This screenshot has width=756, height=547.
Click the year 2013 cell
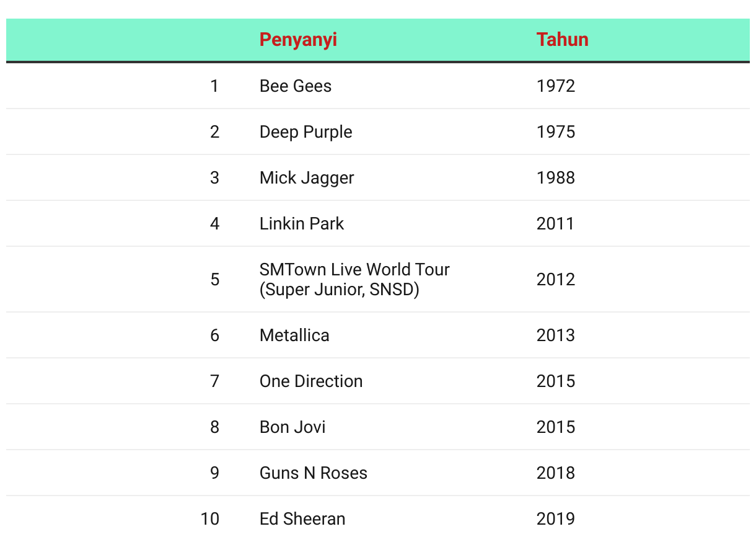point(556,335)
